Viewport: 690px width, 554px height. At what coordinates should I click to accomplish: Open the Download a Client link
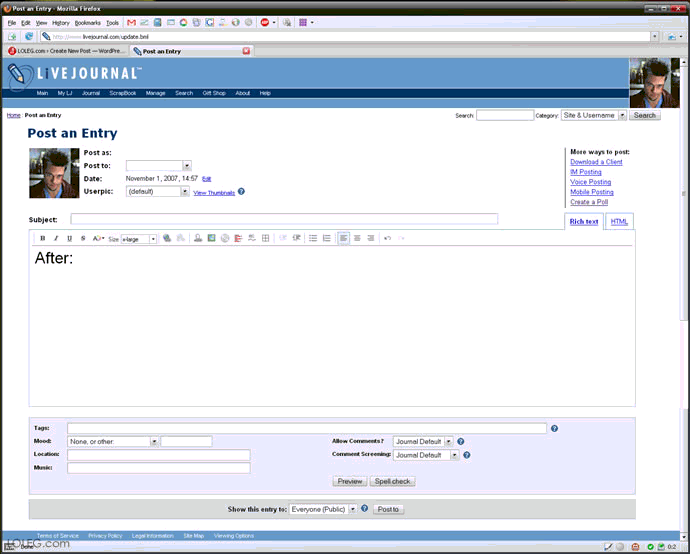coord(596,162)
